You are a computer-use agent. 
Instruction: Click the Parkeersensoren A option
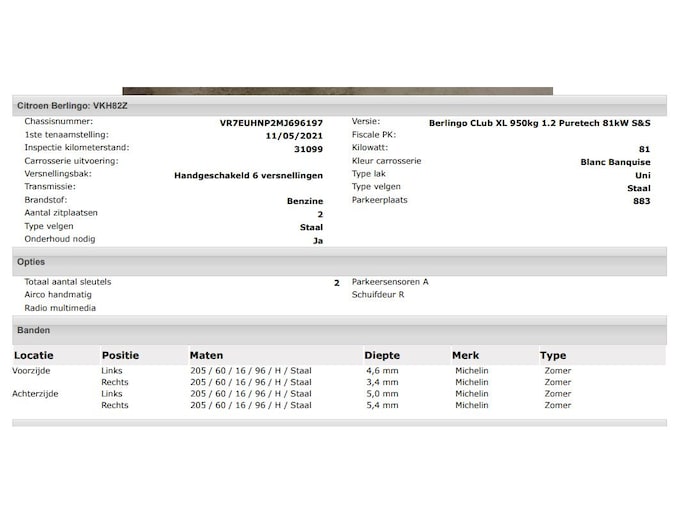point(390,282)
